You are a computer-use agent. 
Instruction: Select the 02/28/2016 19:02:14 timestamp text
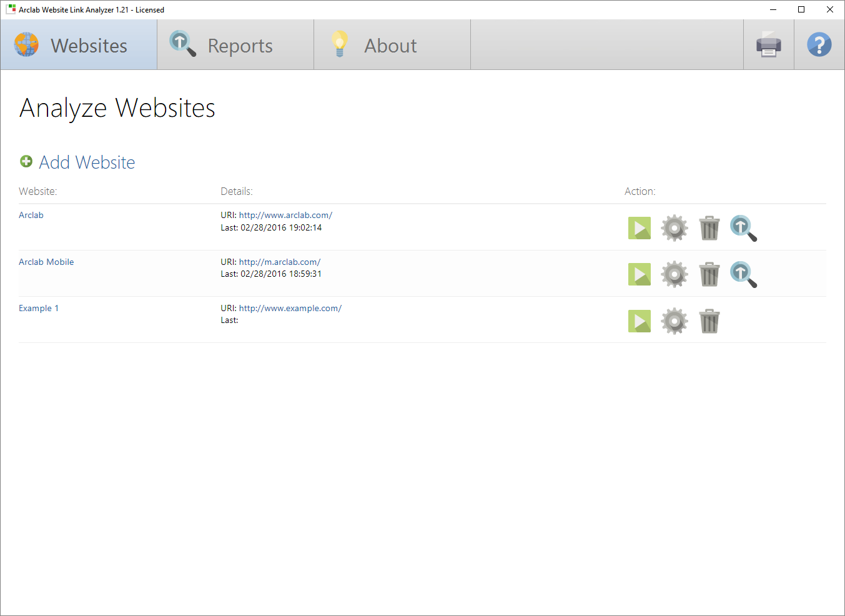tap(281, 228)
